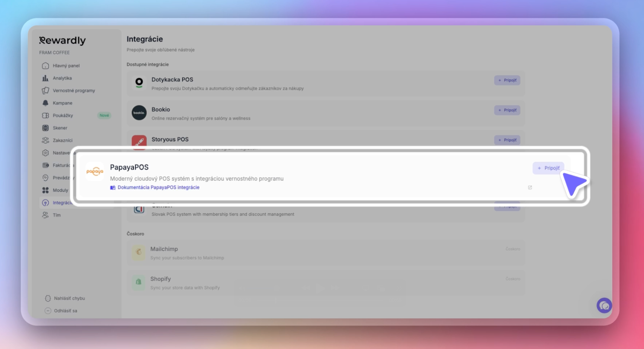644x349 pixels.
Task: Click the Storyous POS title
Action: pyautogui.click(x=170, y=139)
